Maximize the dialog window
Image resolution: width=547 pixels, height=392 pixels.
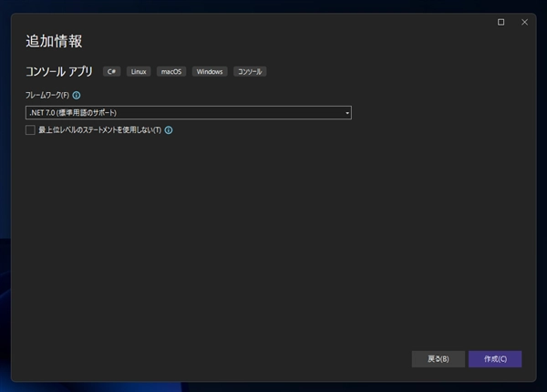coord(501,22)
